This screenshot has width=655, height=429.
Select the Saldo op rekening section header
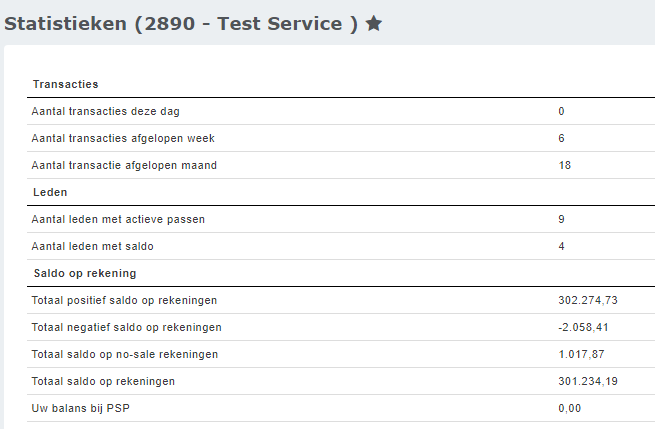84,272
